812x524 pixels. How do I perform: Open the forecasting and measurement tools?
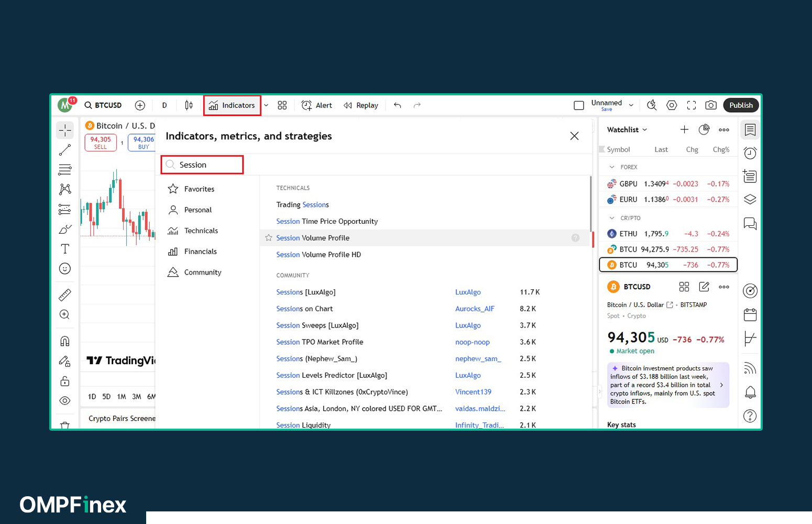point(65,210)
